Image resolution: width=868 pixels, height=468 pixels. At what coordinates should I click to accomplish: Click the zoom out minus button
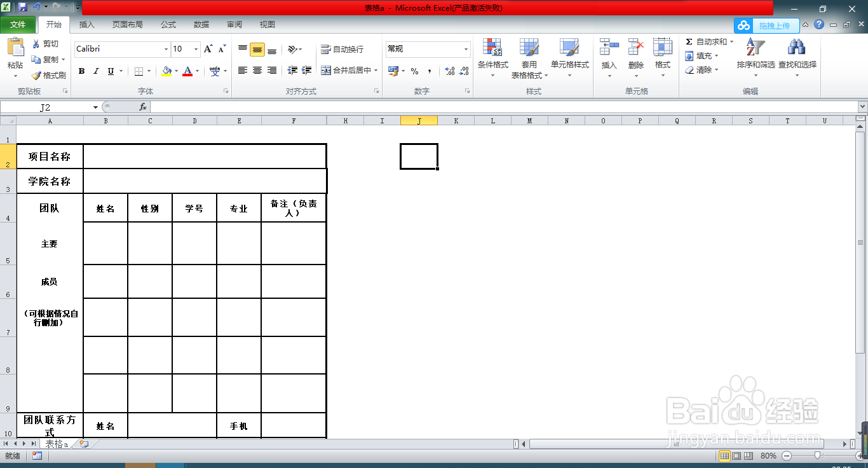787,456
